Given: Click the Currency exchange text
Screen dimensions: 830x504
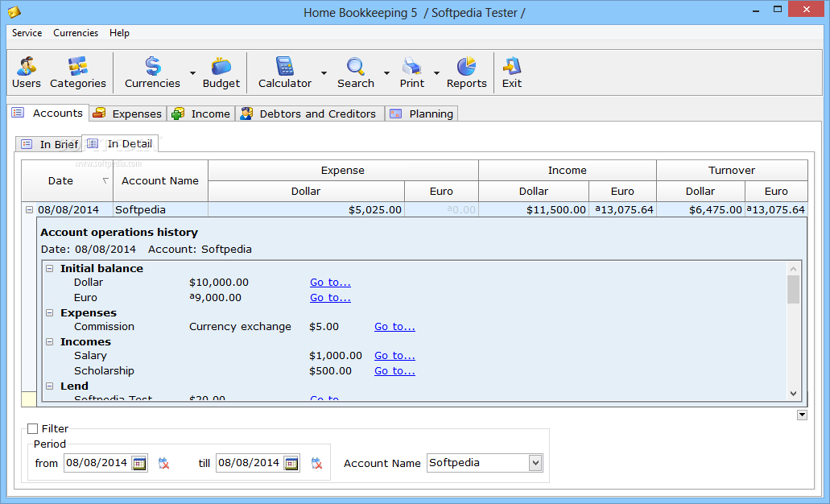Looking at the screenshot, I should pyautogui.click(x=240, y=327).
